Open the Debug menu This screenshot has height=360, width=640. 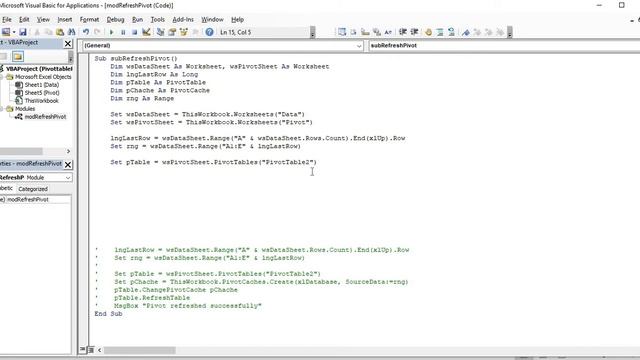115,20
